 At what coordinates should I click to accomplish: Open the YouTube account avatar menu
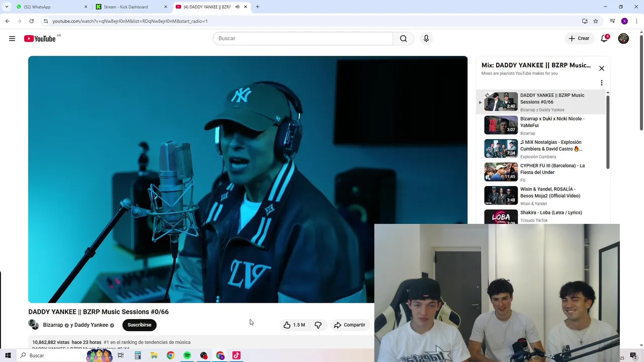pos(623,39)
